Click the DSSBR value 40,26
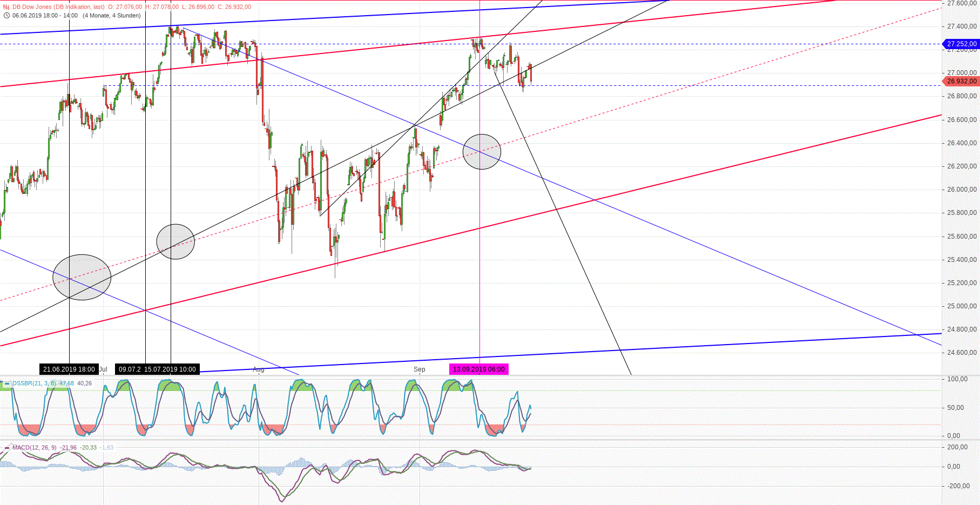The image size is (980, 505). coord(84,383)
